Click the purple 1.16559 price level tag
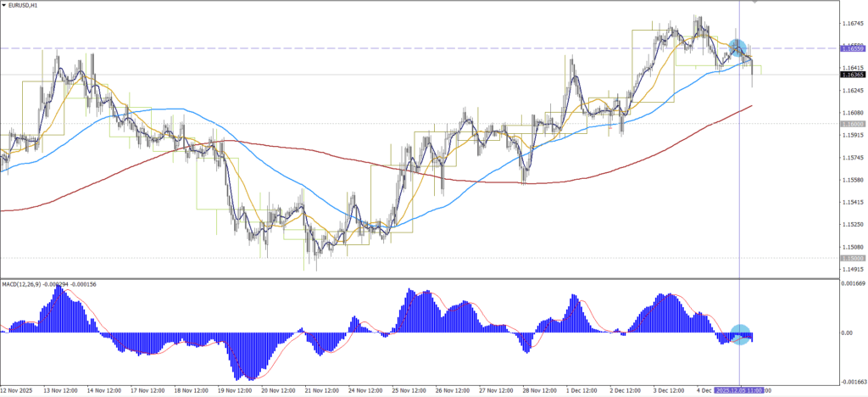868x397 pixels. (x=852, y=48)
